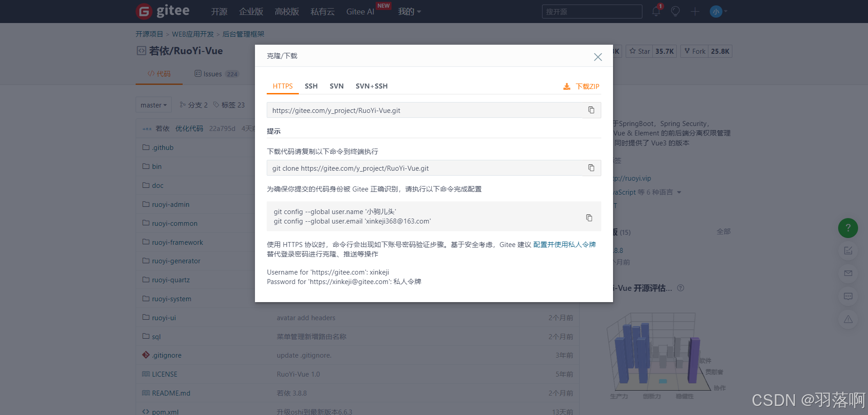The height and width of the screenshot is (415, 868).
Task: Click the plus create-new icon
Action: tap(695, 11)
